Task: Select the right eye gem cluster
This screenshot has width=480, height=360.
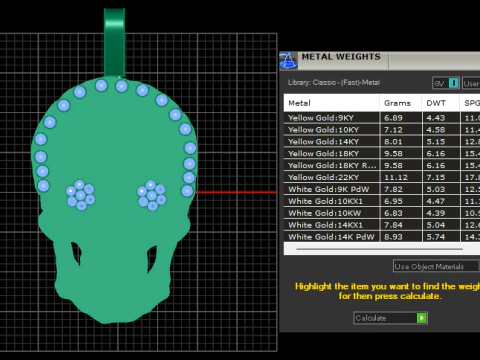Action: point(152,195)
